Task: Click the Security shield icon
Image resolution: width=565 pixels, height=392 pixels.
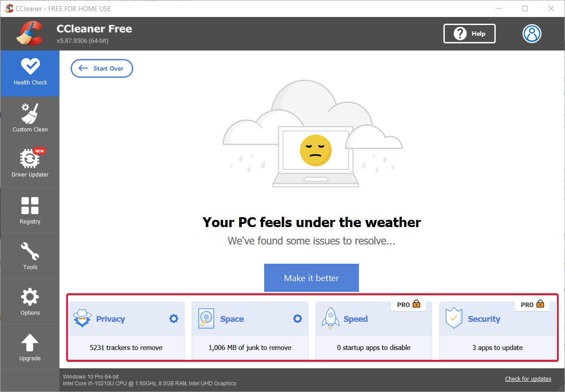Action: click(454, 319)
